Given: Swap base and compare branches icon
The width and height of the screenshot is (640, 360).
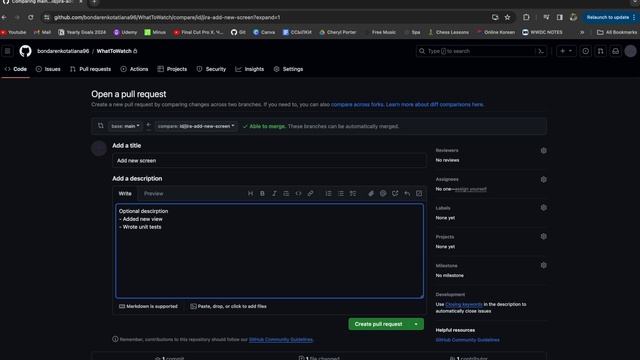Looking at the screenshot, I should (x=100, y=126).
